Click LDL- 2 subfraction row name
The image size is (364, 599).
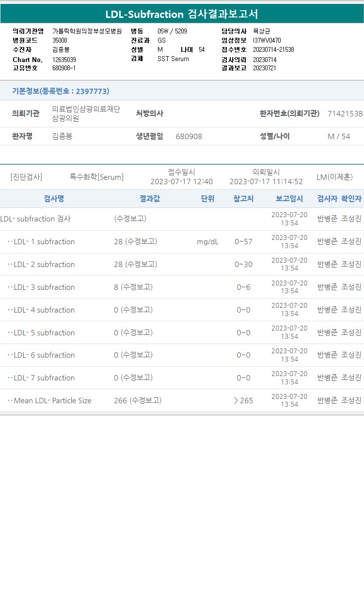[x=41, y=264]
